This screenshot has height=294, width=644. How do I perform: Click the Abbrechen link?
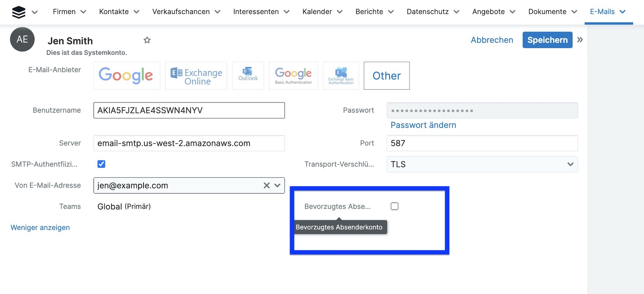point(492,40)
